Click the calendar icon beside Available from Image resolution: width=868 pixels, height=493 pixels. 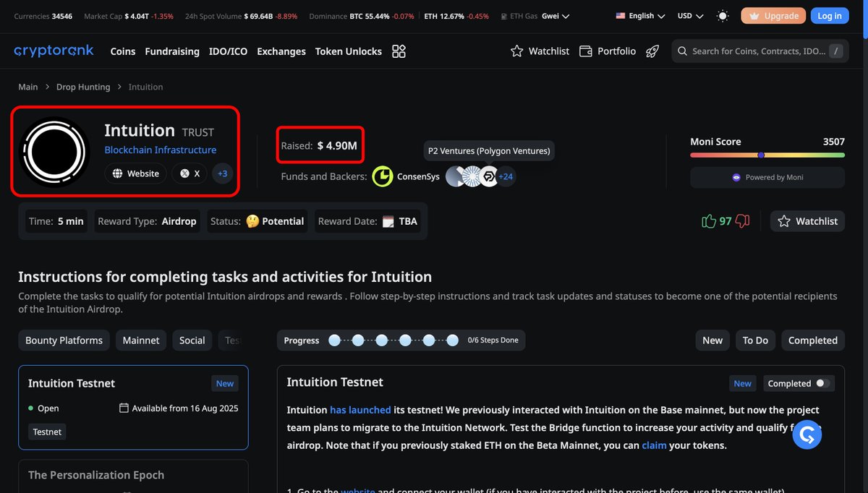124,408
